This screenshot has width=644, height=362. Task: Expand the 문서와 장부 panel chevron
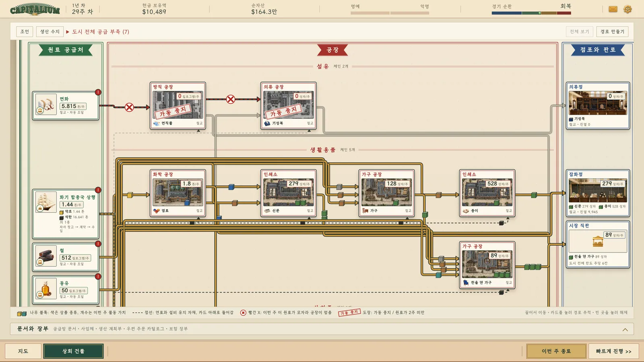click(x=625, y=329)
